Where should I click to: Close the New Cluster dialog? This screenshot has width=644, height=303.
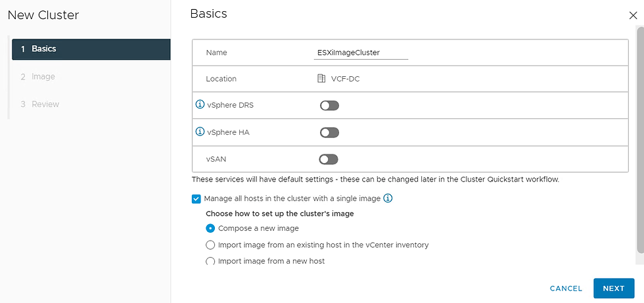(x=633, y=16)
